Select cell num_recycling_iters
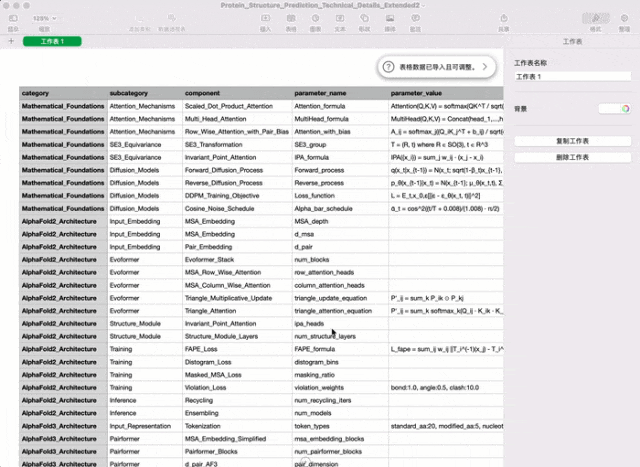Viewport: 640px width, 467px height. [x=340, y=400]
